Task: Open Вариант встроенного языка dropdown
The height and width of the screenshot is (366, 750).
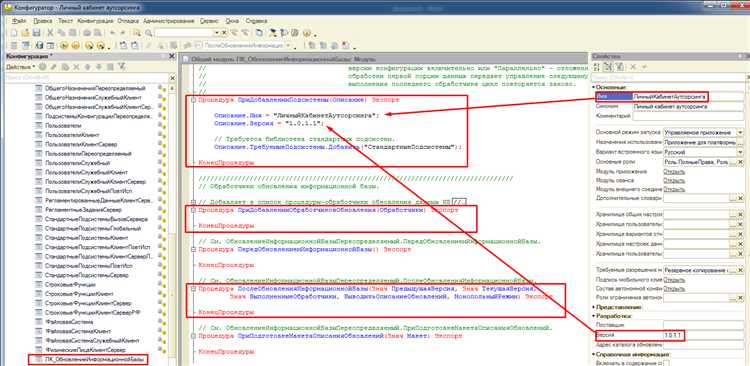Action: [741, 152]
